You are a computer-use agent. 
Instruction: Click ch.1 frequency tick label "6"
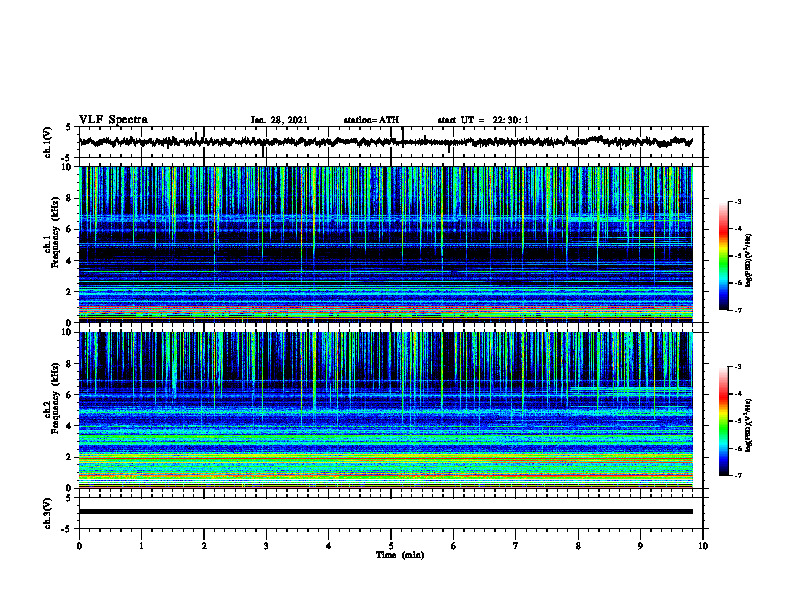pos(69,229)
